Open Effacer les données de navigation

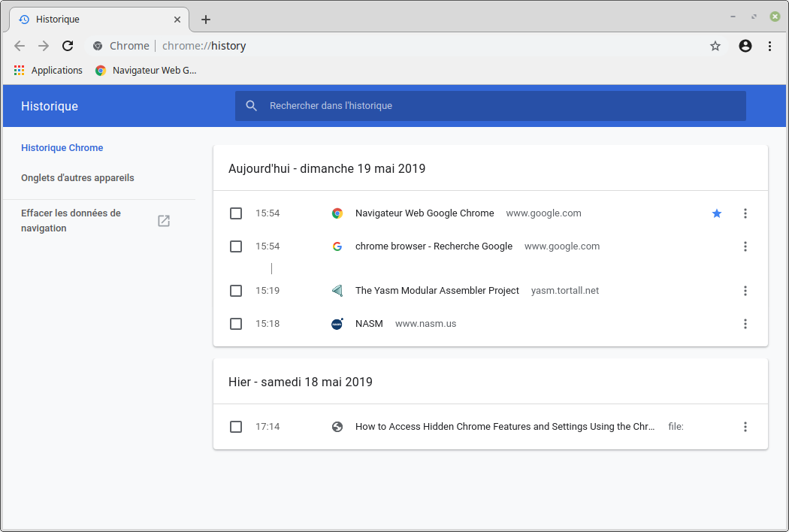[x=71, y=221]
